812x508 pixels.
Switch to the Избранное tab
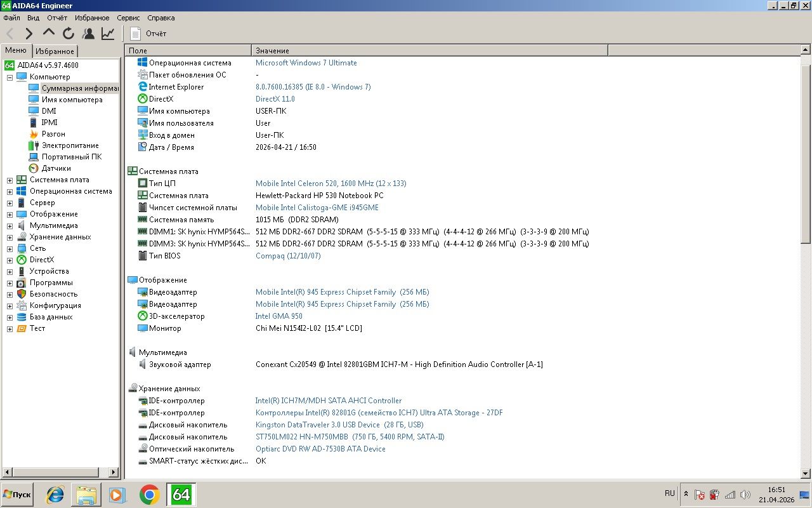pyautogui.click(x=55, y=51)
